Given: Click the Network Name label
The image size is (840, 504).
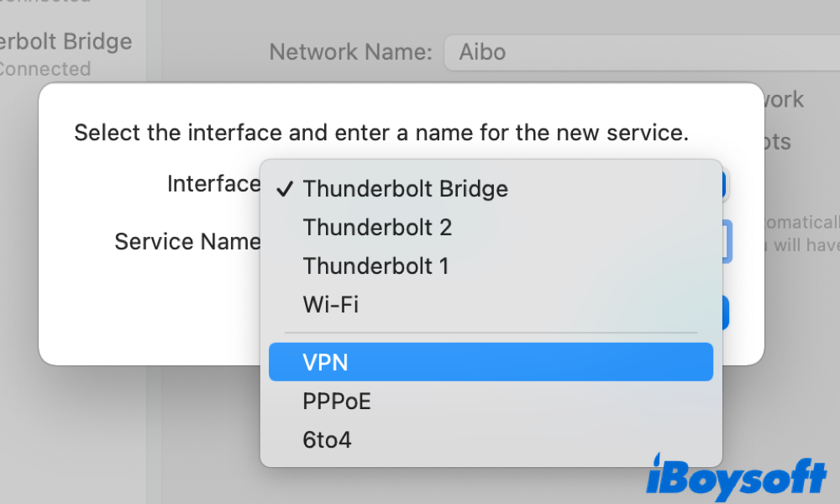Looking at the screenshot, I should pyautogui.click(x=350, y=53).
